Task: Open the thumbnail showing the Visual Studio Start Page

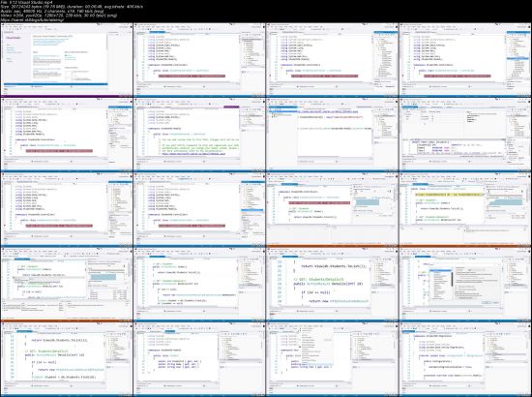Action: coord(67,59)
